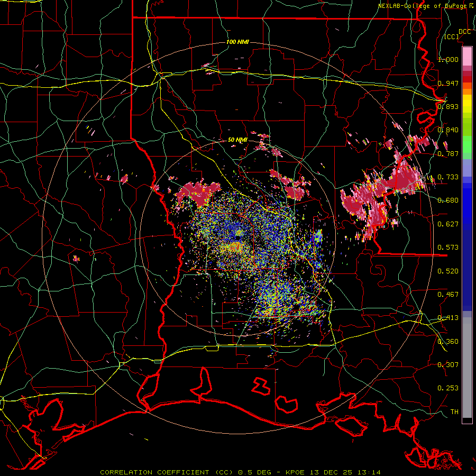Viewport: 476px width, 476px height.
Task: Click the 0.573 scale value
Action: click(x=448, y=248)
